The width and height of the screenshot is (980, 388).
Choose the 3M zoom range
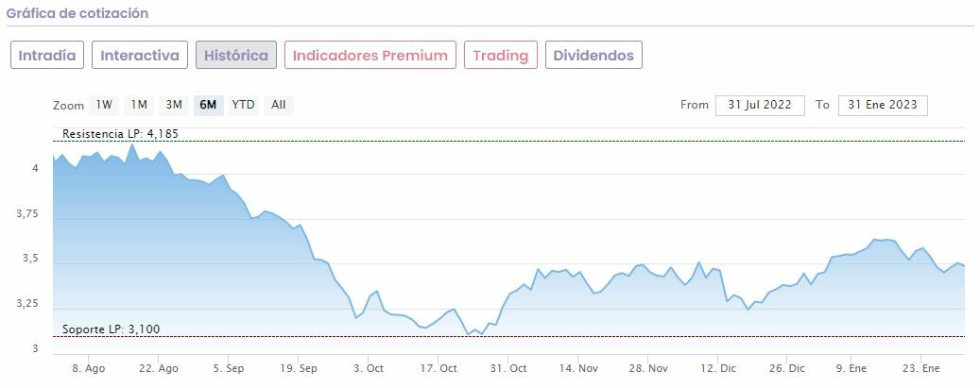[x=174, y=105]
